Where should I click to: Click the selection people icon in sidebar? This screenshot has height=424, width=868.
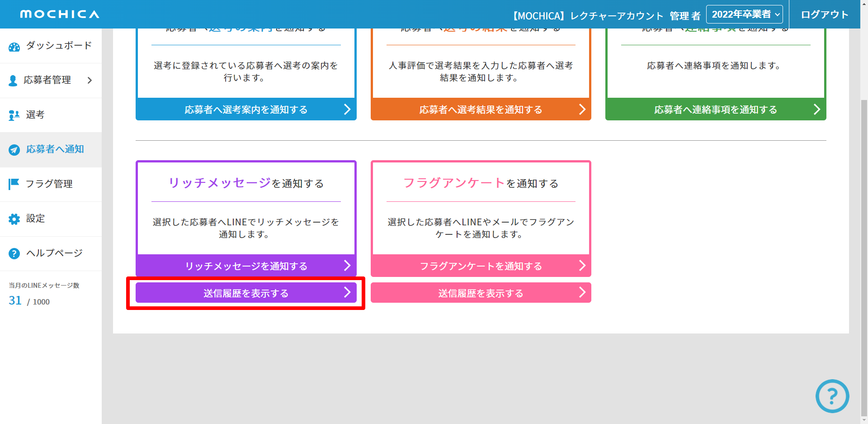[14, 115]
